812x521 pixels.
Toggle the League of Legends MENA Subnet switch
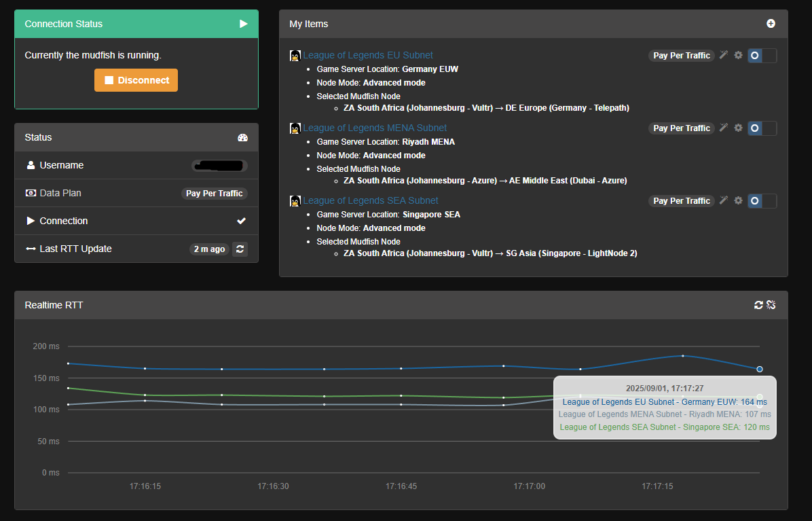(x=762, y=128)
